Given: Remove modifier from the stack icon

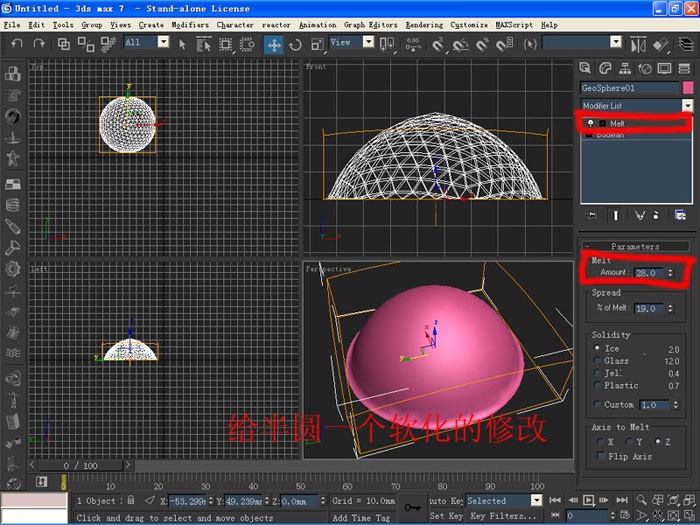Looking at the screenshot, I should click(x=656, y=216).
